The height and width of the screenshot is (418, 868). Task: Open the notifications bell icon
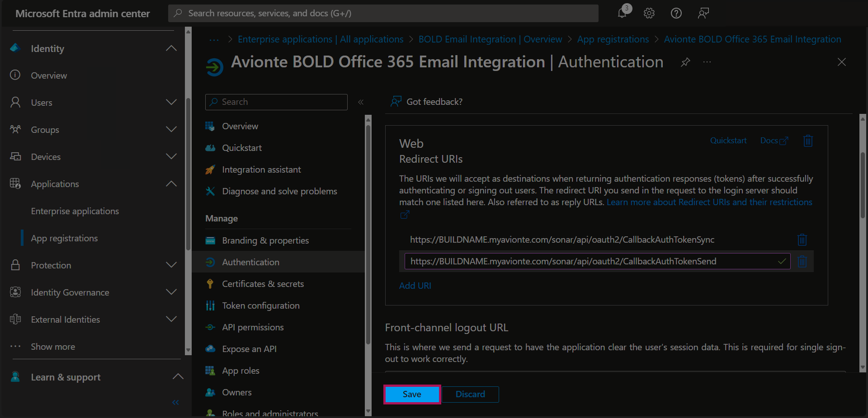(x=623, y=13)
